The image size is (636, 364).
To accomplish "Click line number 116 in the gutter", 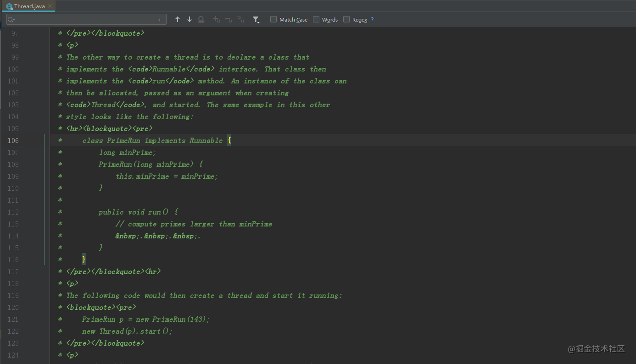I will click(13, 260).
